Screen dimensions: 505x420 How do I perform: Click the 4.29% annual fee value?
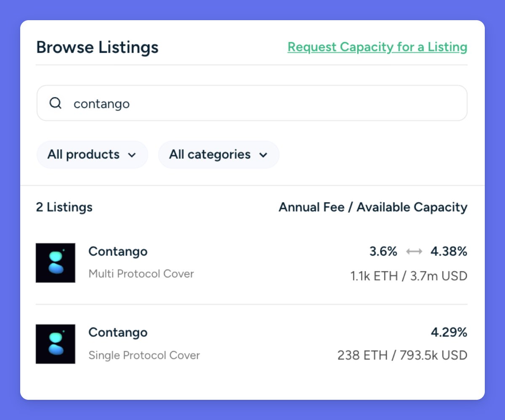[x=449, y=333]
